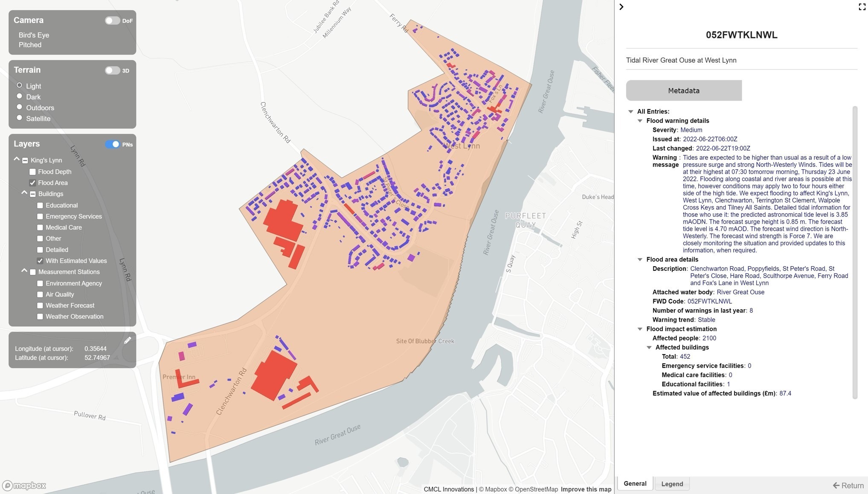Select the Outdoors terrain style

coord(19,107)
